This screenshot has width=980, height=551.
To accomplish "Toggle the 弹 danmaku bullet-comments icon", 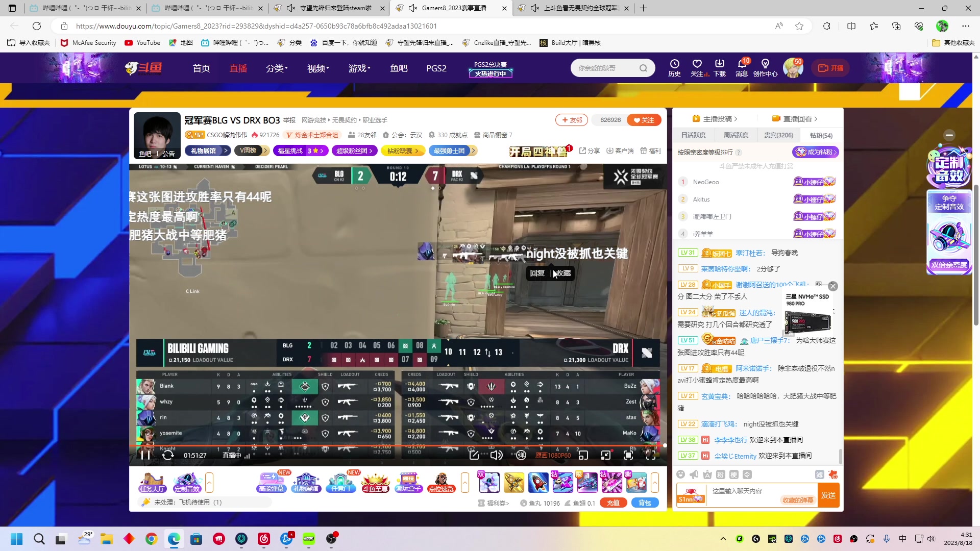I will (521, 455).
